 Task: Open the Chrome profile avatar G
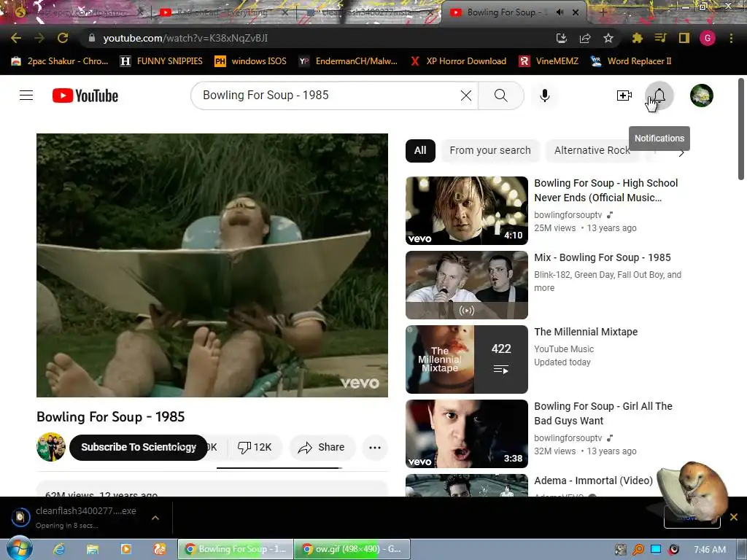pyautogui.click(x=708, y=38)
